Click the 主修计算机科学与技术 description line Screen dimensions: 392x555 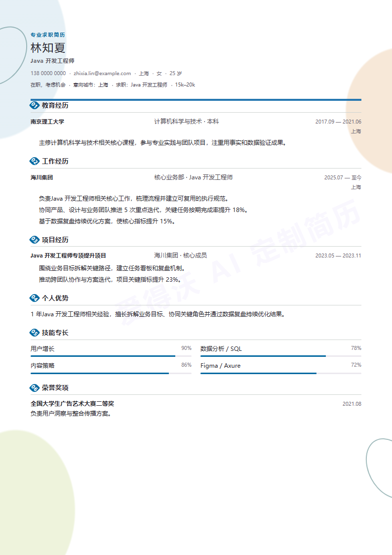pos(163,143)
